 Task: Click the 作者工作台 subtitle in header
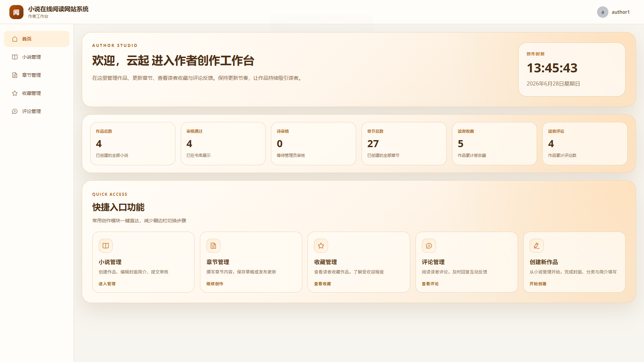tap(38, 16)
